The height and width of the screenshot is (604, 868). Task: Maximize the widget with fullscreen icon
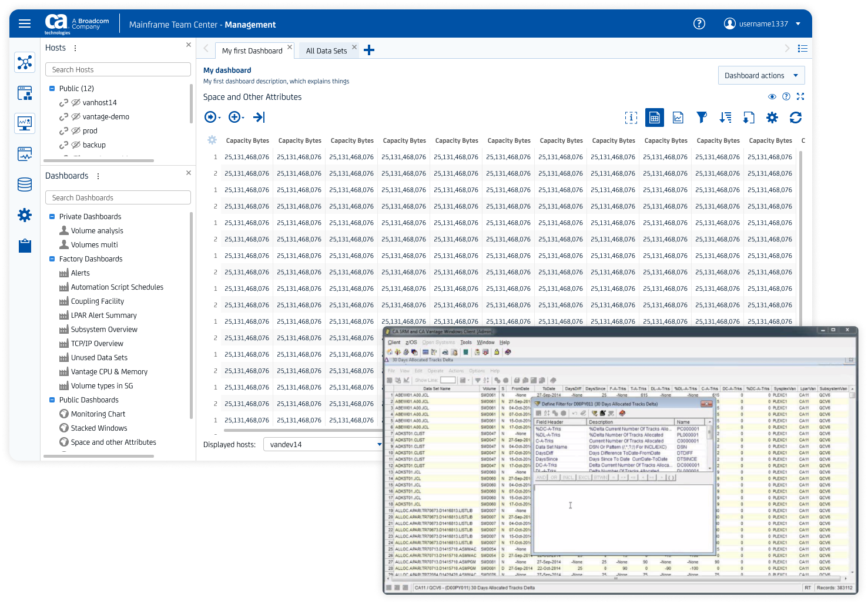pos(800,96)
